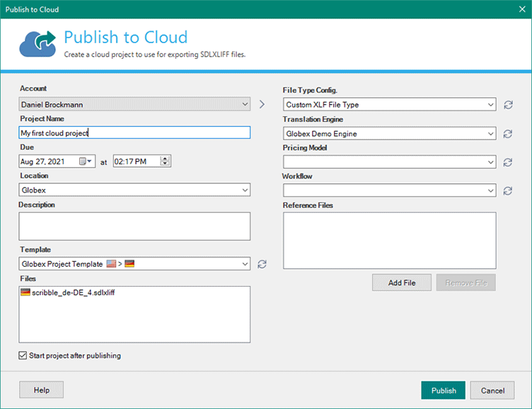Viewport: 532px width, 409px height.
Task: Click refresh icon beside Workflow dropdown
Action: [508, 190]
